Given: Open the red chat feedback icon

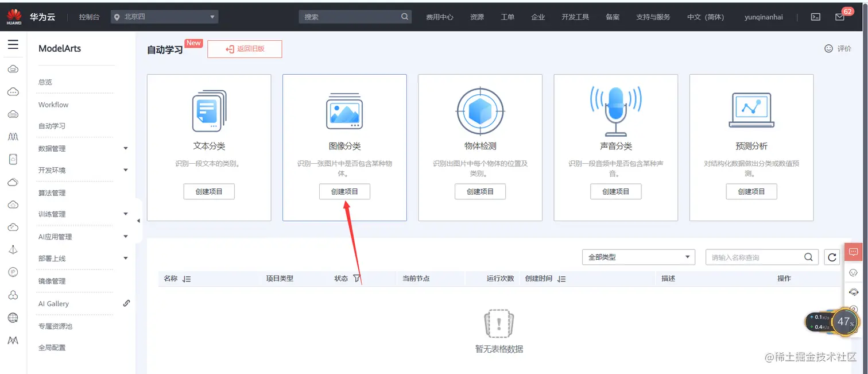Looking at the screenshot, I should [x=853, y=252].
